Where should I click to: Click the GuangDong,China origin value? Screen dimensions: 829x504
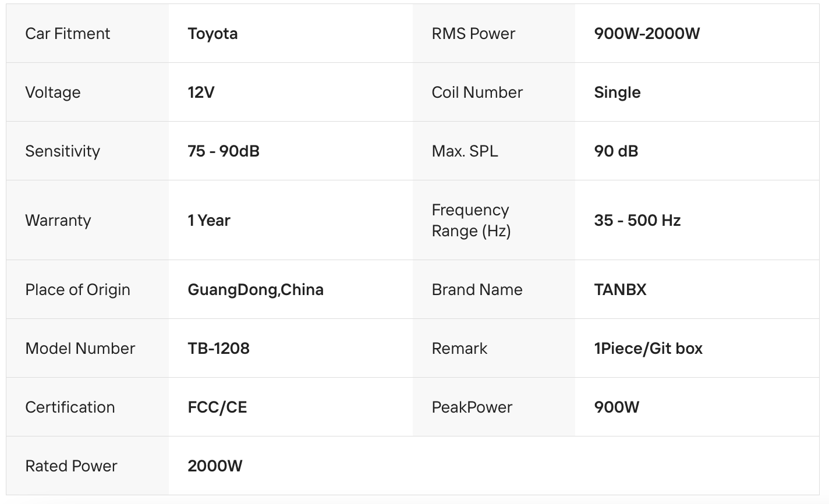[256, 290]
